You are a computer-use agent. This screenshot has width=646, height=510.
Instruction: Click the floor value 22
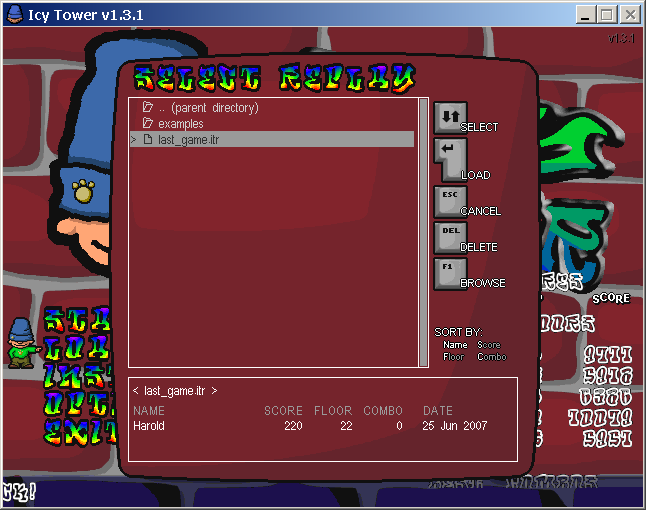click(x=346, y=426)
